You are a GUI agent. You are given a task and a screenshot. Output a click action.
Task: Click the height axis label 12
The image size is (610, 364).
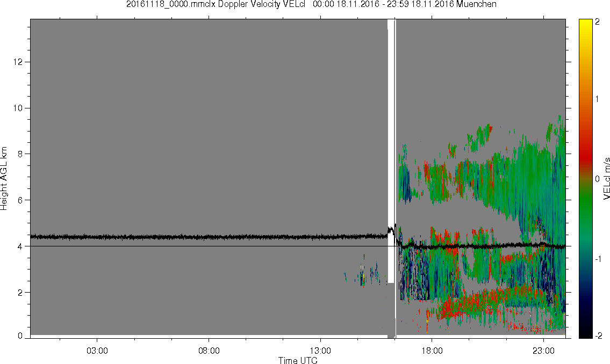click(x=18, y=62)
